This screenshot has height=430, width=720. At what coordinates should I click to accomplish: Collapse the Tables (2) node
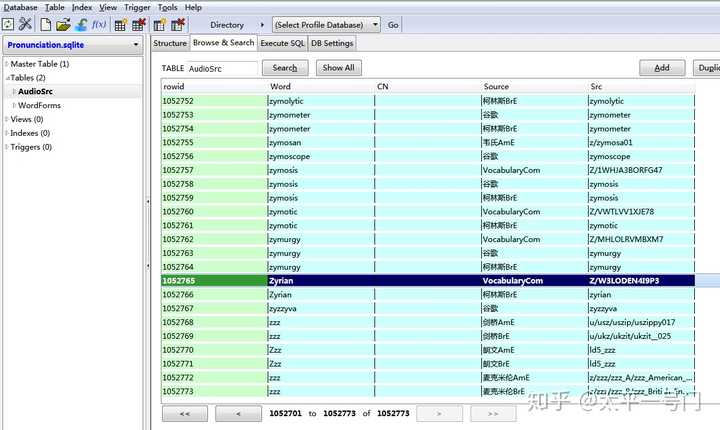click(7, 78)
